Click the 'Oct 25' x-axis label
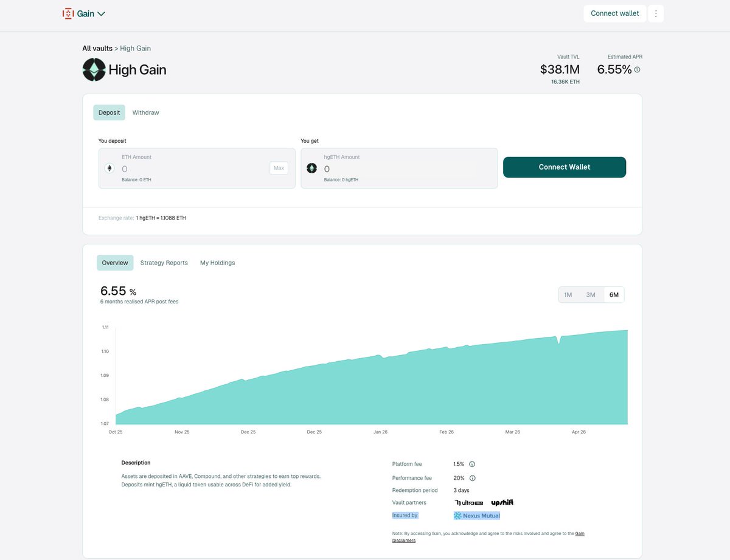Viewport: 730px width, 560px height. 116,432
